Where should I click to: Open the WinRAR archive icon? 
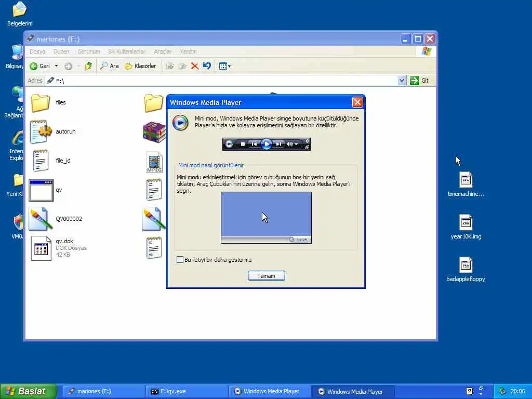154,131
